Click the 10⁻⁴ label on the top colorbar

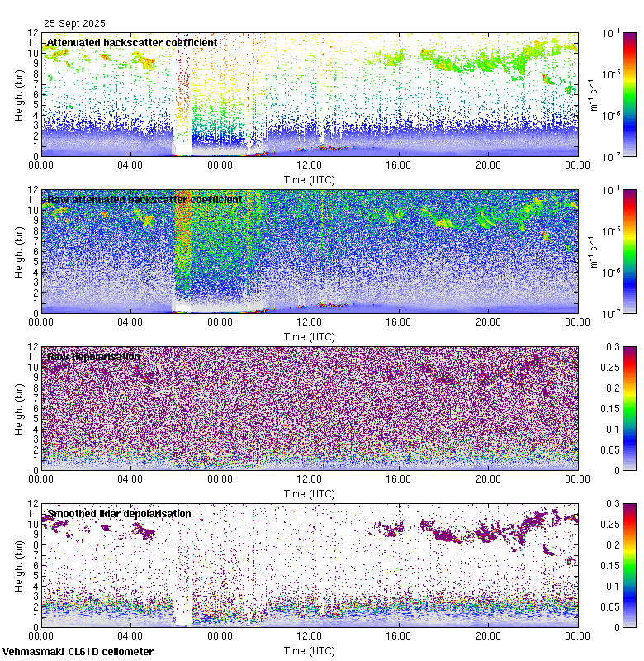pyautogui.click(x=611, y=33)
